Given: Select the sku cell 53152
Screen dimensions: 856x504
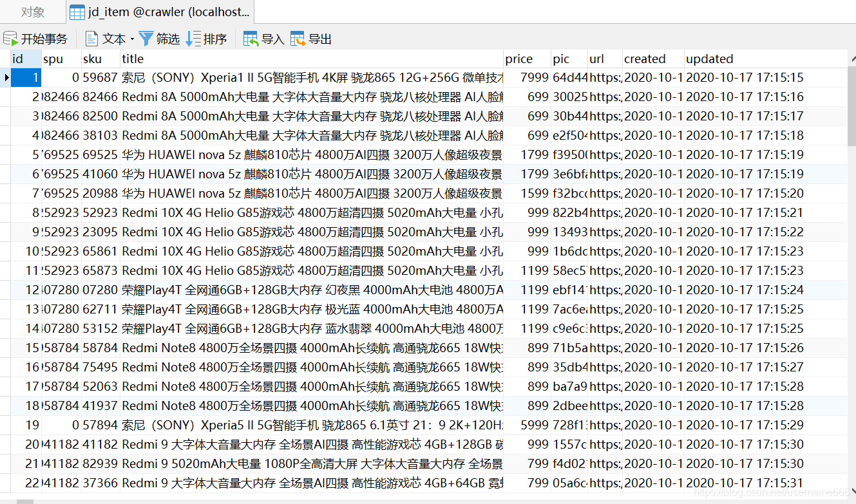Looking at the screenshot, I should point(100,329).
